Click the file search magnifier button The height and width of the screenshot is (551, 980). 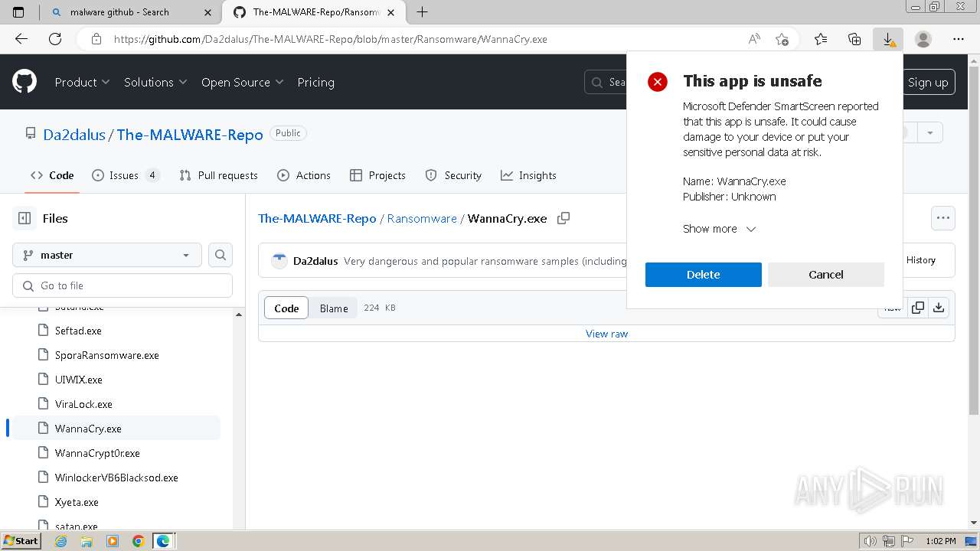click(x=220, y=255)
